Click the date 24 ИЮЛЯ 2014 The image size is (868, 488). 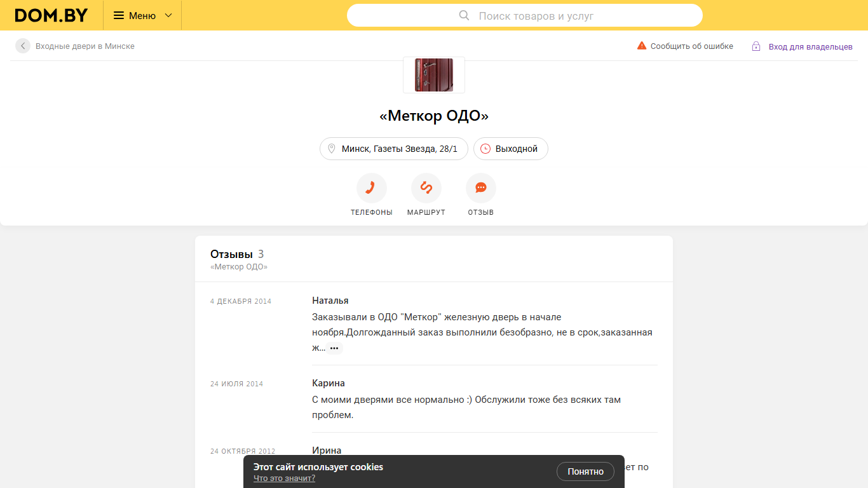[x=236, y=384]
